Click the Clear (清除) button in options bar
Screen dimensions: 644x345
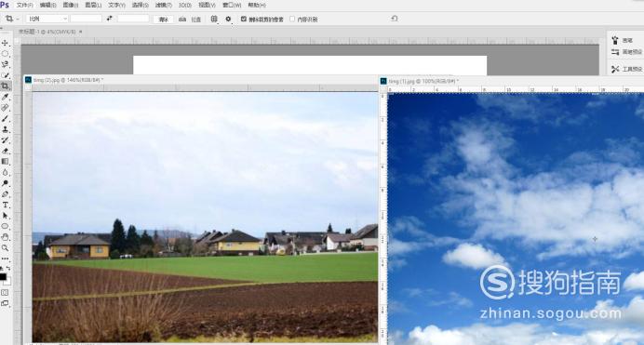click(x=164, y=19)
